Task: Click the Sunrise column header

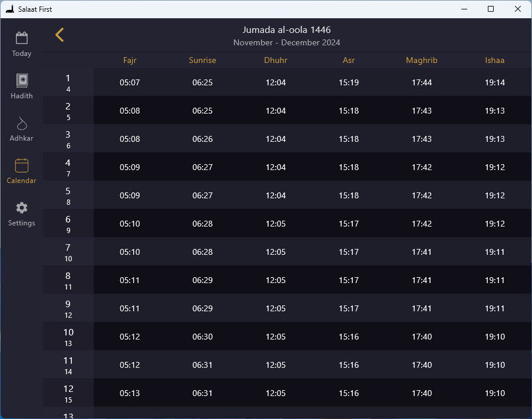Action: (x=202, y=60)
